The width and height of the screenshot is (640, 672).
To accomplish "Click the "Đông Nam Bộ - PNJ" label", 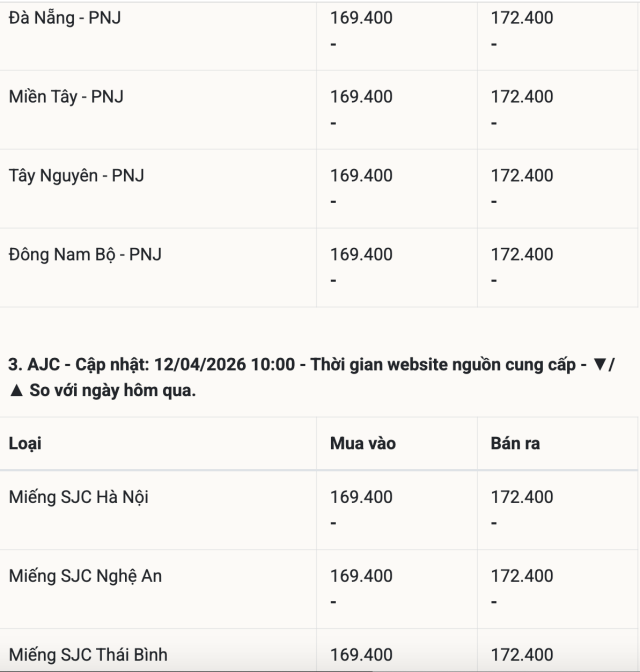I will point(85,255).
